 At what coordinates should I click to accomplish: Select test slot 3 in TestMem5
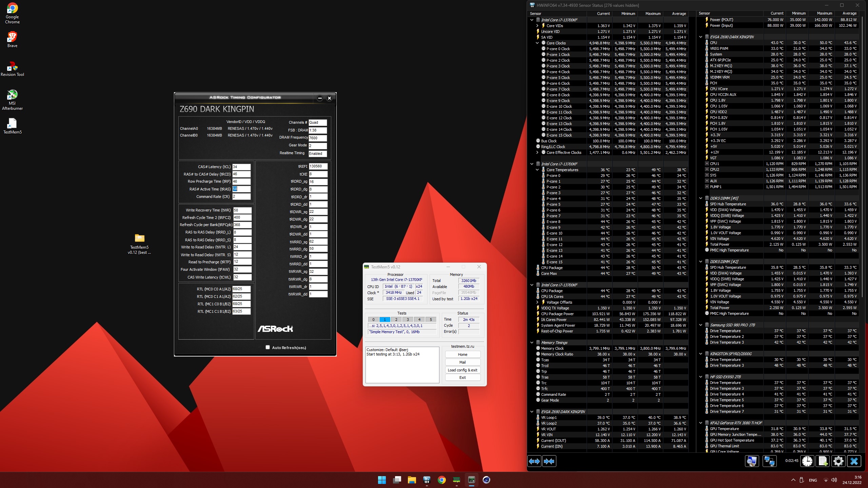click(408, 319)
